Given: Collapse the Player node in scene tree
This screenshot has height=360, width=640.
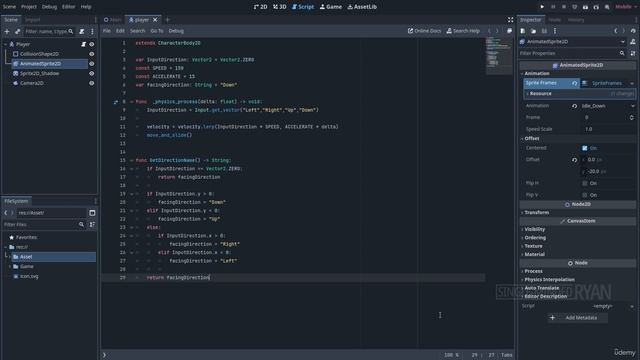Looking at the screenshot, I should [5, 44].
